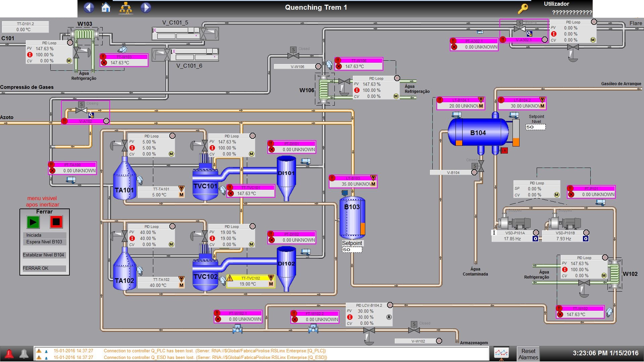The image size is (644, 362).
Task: Toggle the M mode of TT-TVC102
Action: [x=271, y=284]
